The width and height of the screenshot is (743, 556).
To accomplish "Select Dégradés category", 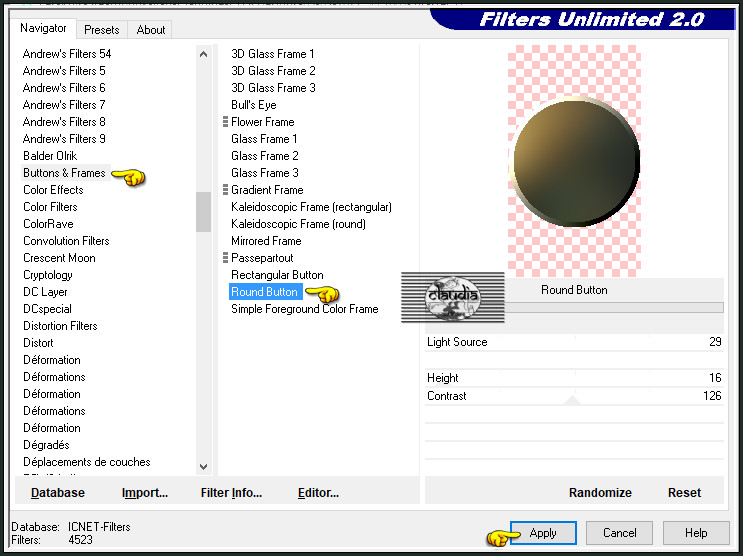I will click(x=46, y=445).
